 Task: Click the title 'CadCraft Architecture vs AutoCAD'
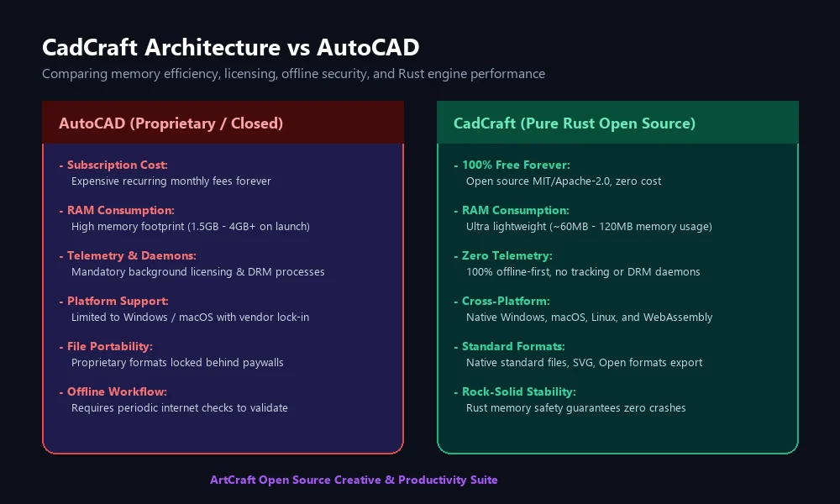(x=230, y=48)
